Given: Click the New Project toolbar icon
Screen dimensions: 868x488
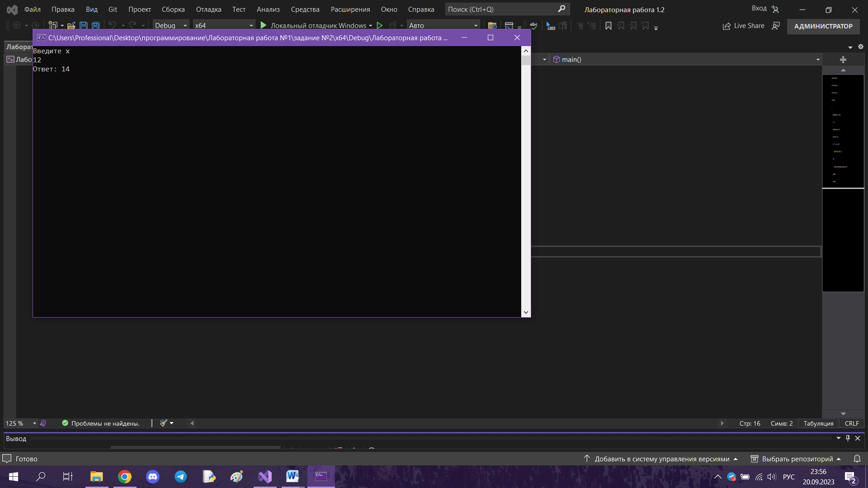Looking at the screenshot, I should tap(53, 26).
